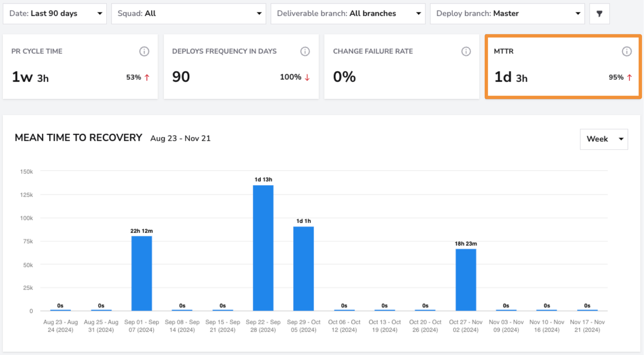
Task: Open Deploys Frequency info icon
Action: point(305,51)
